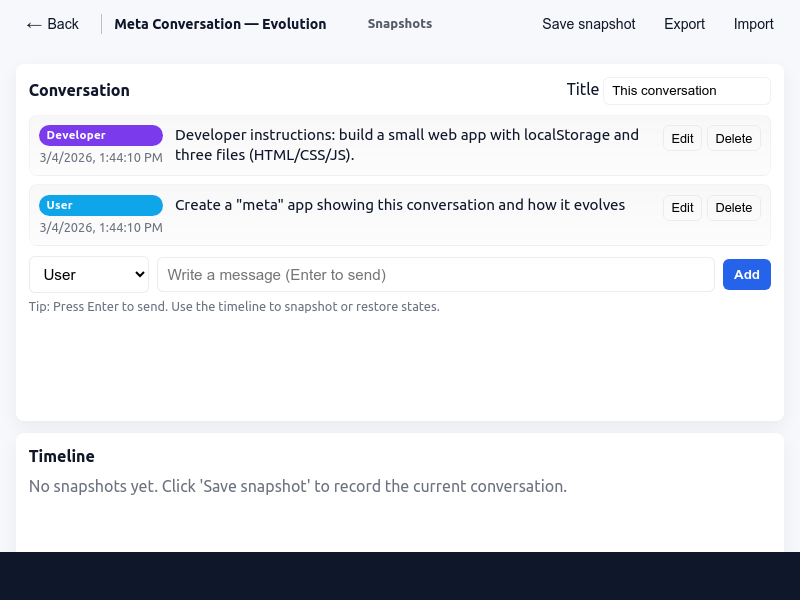Open the Snapshots section
The image size is (800, 600).
point(399,24)
